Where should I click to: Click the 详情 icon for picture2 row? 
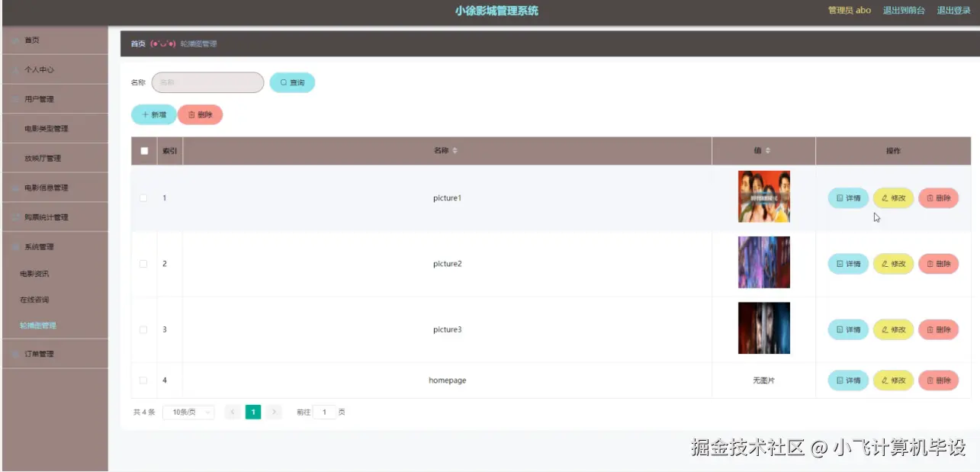click(x=840, y=264)
